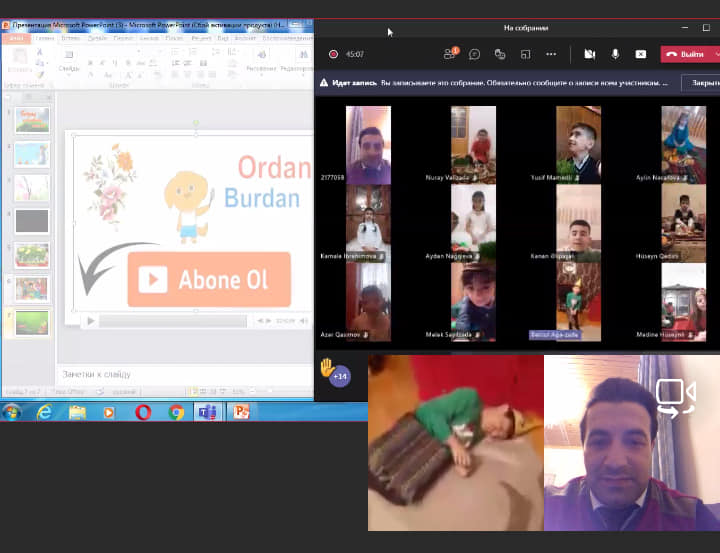
Task: Toggle italic formatting in PowerPoint ribbon
Action: click(102, 63)
